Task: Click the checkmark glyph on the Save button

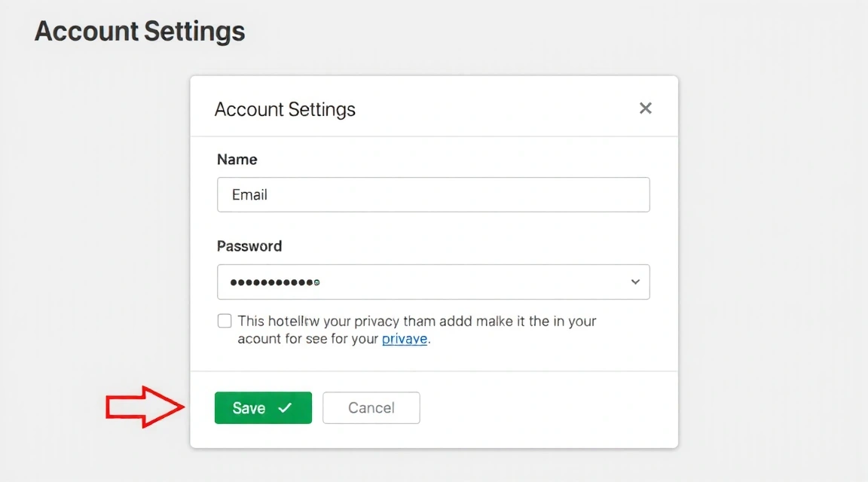Action: (x=284, y=407)
